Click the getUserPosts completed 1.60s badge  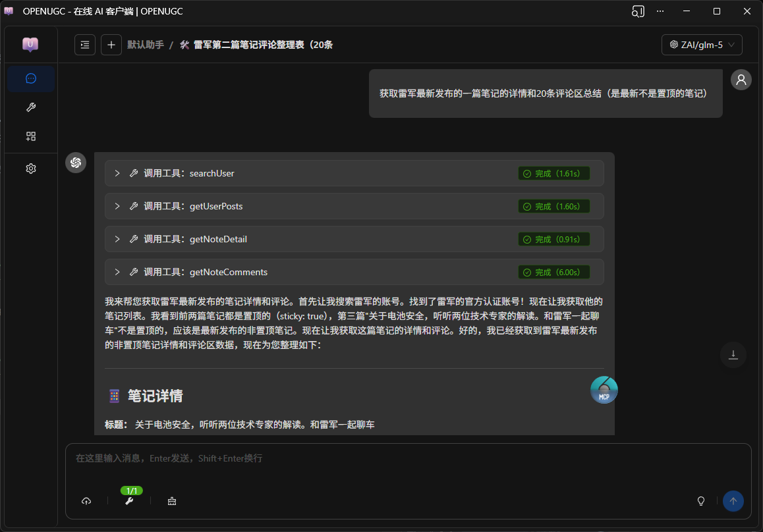point(553,207)
